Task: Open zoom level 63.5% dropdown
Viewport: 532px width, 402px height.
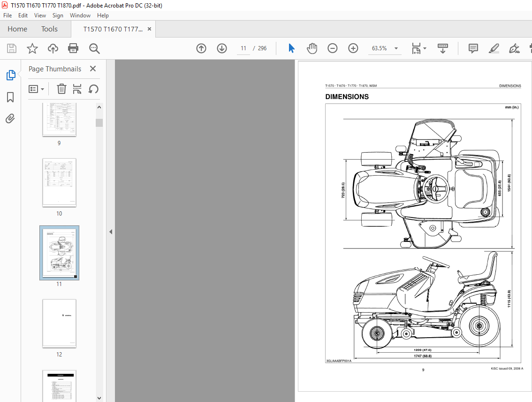Action: [x=396, y=48]
